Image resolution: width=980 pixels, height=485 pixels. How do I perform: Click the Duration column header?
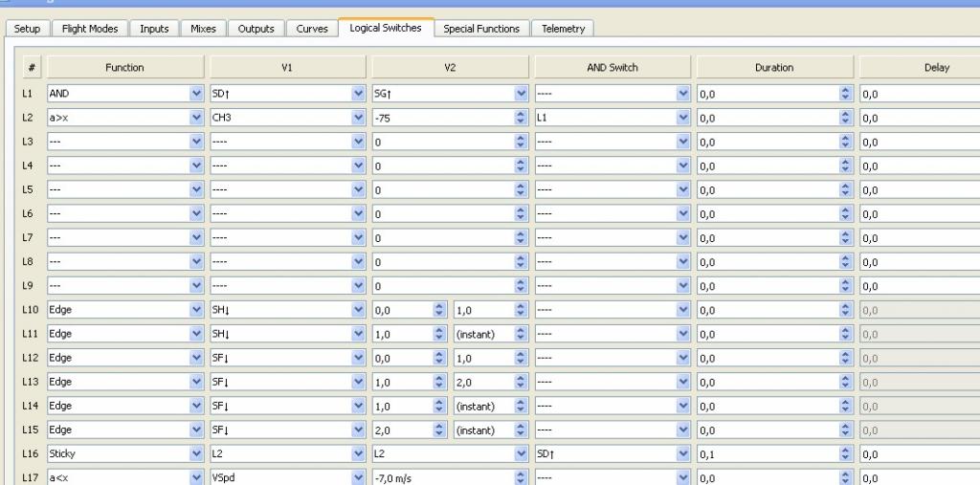[774, 68]
